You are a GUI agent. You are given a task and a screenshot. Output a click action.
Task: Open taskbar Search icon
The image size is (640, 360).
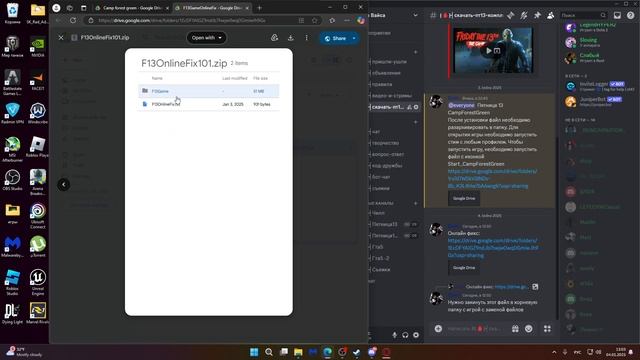(x=269, y=352)
